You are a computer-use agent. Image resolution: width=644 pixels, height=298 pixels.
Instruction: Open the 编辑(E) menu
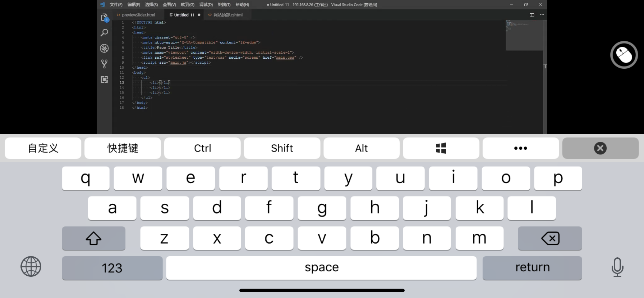click(x=134, y=5)
